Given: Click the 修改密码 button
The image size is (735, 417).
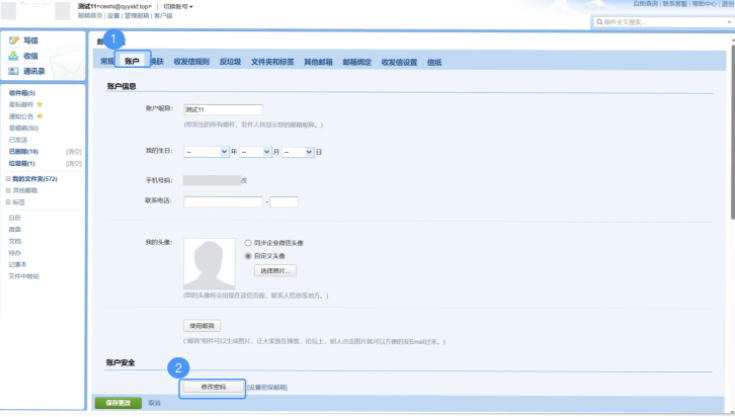Looking at the screenshot, I should click(x=211, y=385).
